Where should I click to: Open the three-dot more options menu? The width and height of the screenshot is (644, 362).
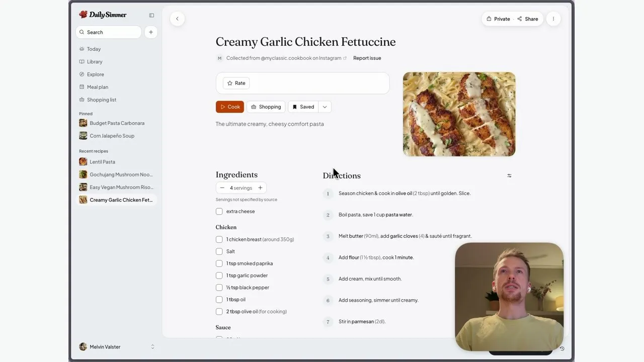coord(553,19)
